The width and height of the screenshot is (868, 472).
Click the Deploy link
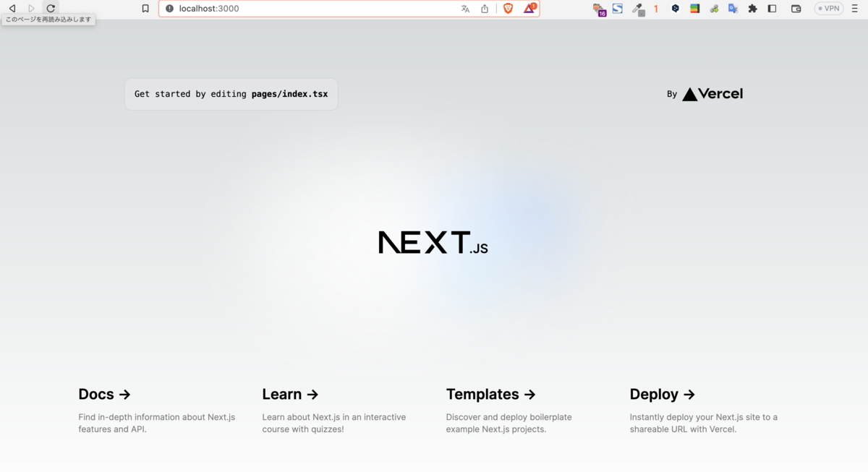662,394
